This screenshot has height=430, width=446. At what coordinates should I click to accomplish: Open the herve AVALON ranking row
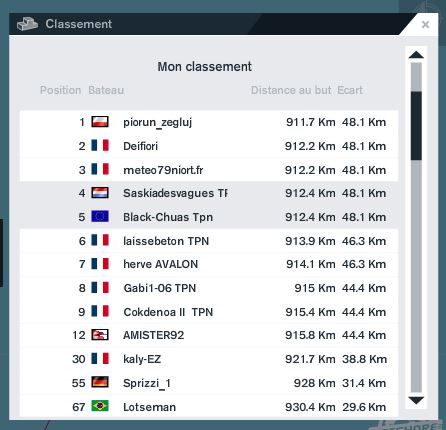click(209, 264)
